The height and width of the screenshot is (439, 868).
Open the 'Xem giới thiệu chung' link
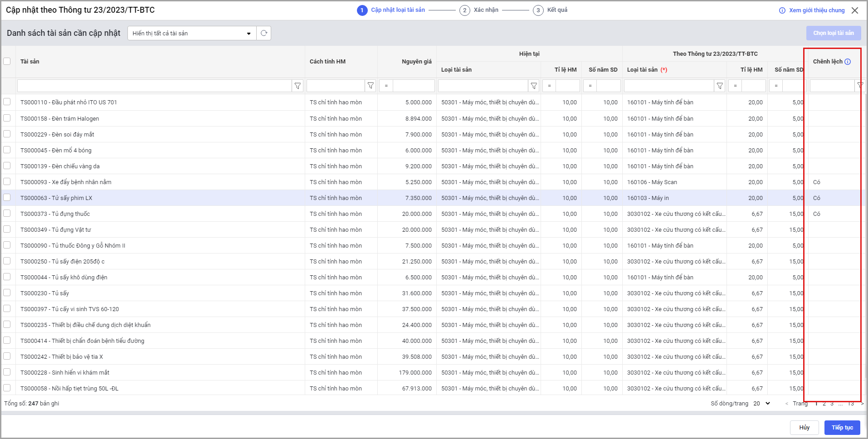pyautogui.click(x=816, y=10)
